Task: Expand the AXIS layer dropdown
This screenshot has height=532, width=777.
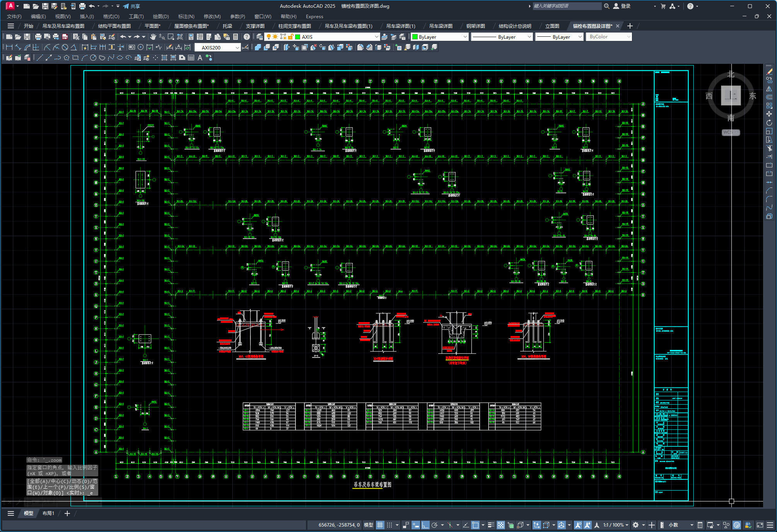Action: click(x=376, y=37)
